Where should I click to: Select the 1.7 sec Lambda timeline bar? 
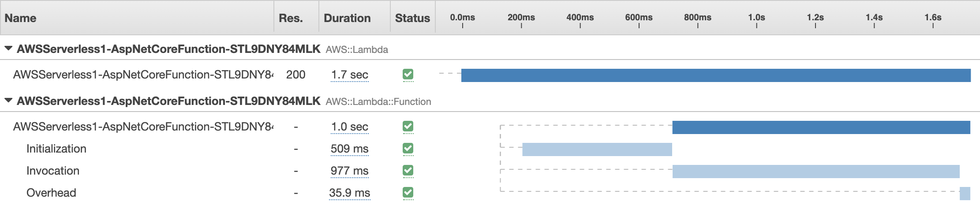(716, 75)
